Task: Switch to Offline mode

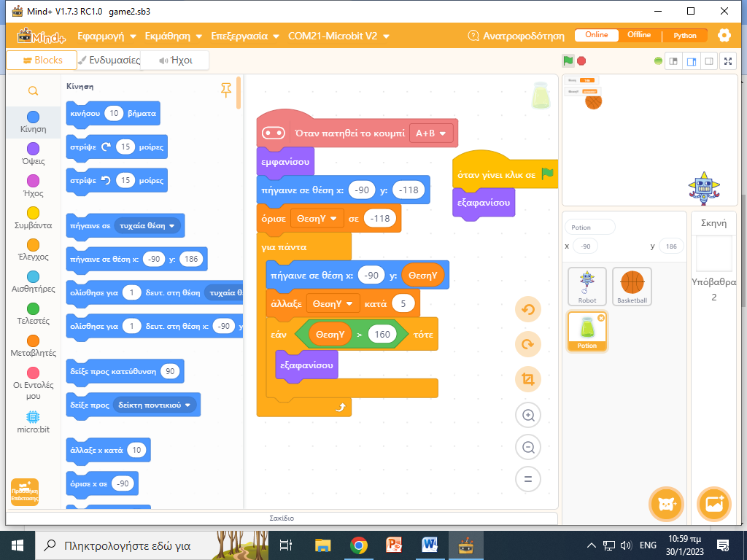Action: click(639, 35)
